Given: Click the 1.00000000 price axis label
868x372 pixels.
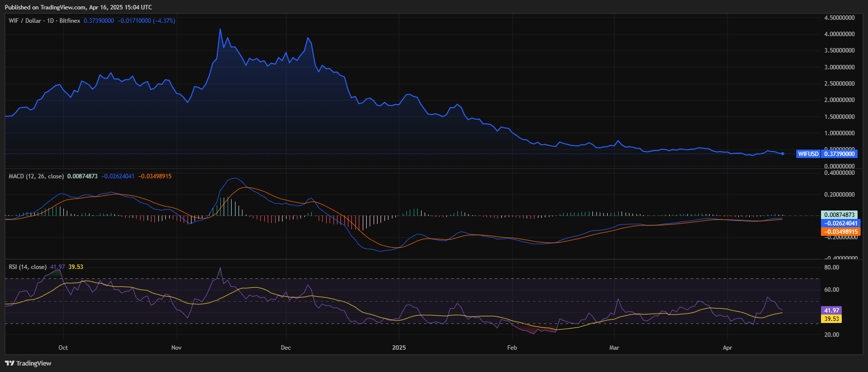Looking at the screenshot, I should 839,133.
